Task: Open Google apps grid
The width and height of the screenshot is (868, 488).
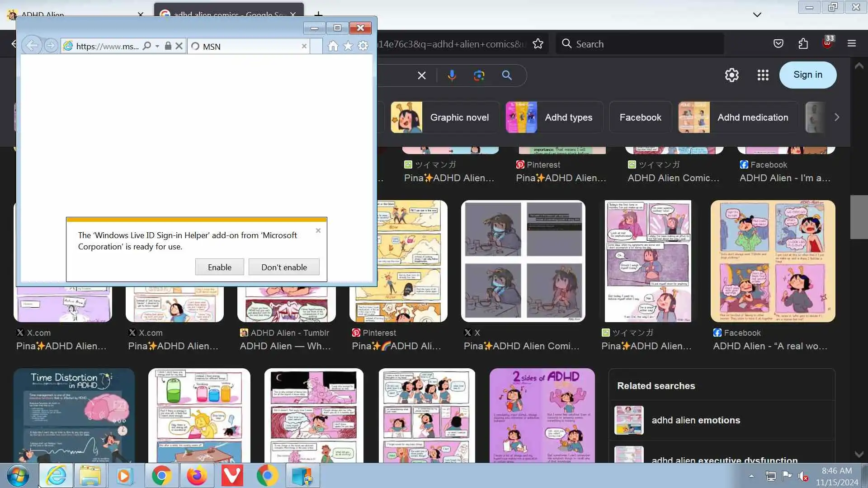Action: coord(763,75)
